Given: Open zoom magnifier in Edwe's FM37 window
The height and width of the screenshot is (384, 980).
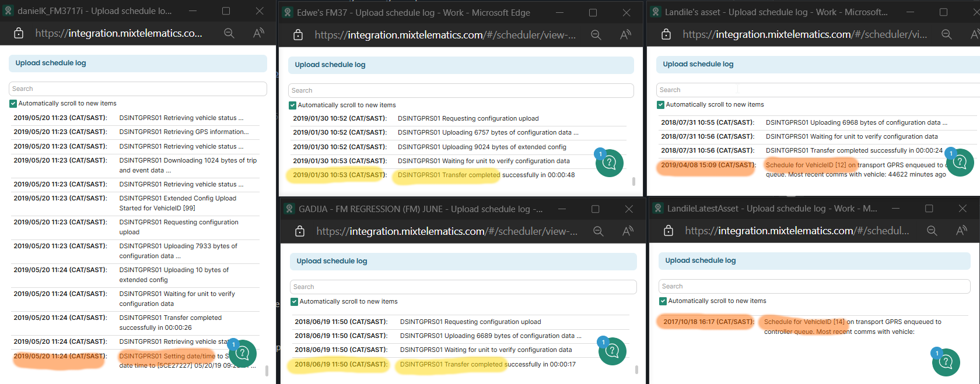Looking at the screenshot, I should [x=596, y=35].
